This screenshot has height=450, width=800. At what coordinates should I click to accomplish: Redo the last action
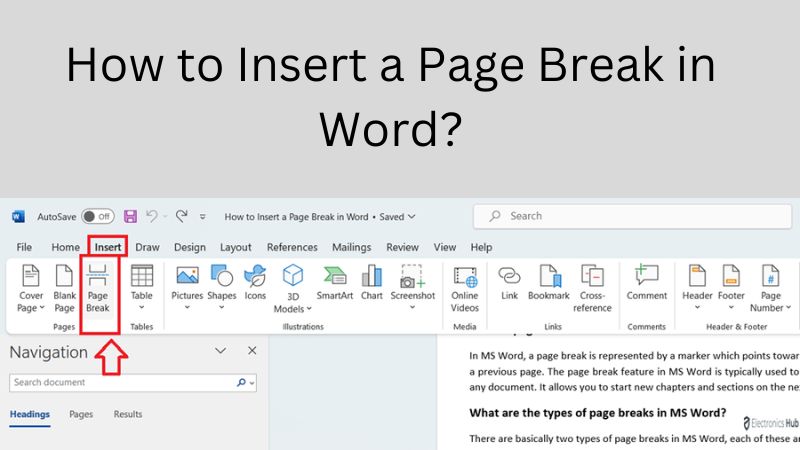coord(182,216)
